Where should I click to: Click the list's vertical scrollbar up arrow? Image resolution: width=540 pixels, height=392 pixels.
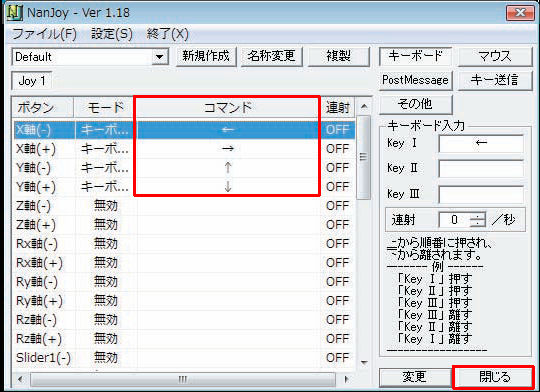click(364, 106)
